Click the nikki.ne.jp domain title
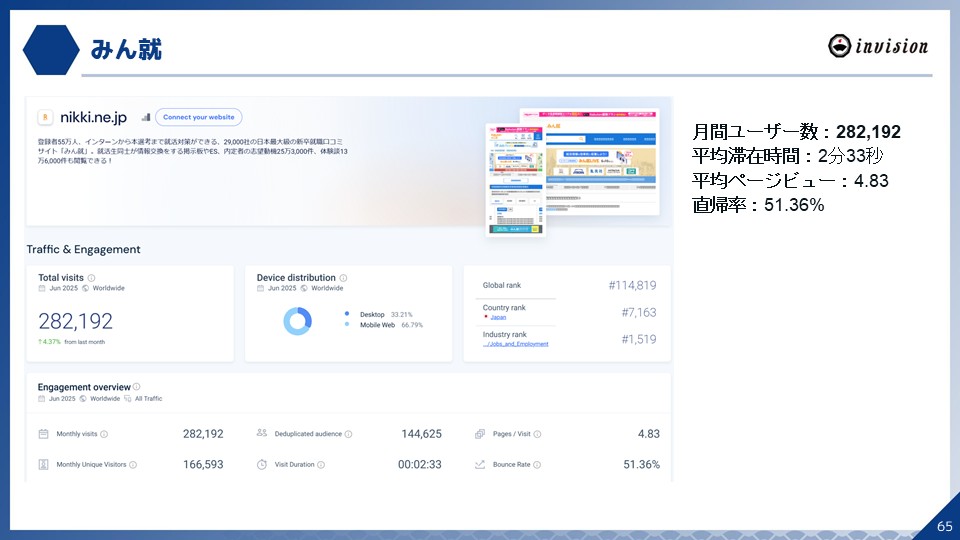The width and height of the screenshot is (960, 540). [93, 117]
